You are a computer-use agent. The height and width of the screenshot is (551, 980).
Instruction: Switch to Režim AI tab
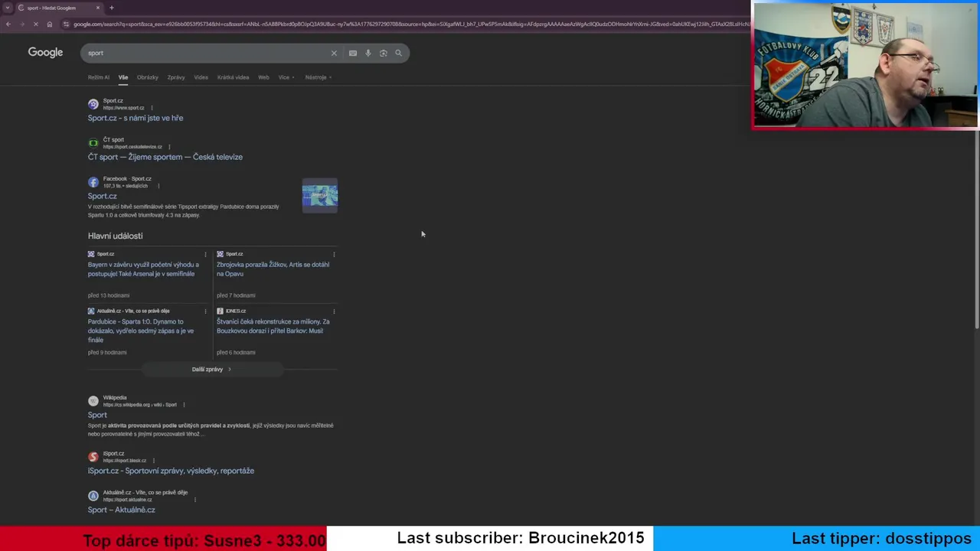pyautogui.click(x=99, y=77)
